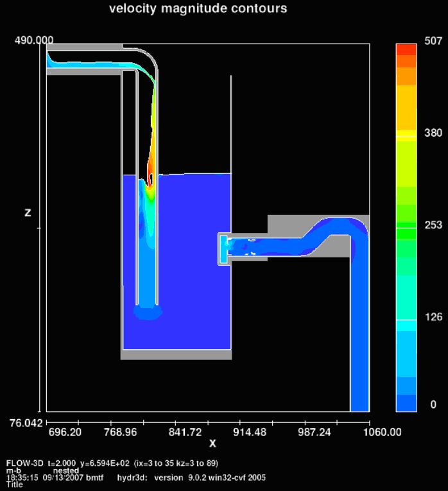Image resolution: width=448 pixels, height=491 pixels.
Task: Click the 507 maximum legend label
Action: tap(433, 40)
